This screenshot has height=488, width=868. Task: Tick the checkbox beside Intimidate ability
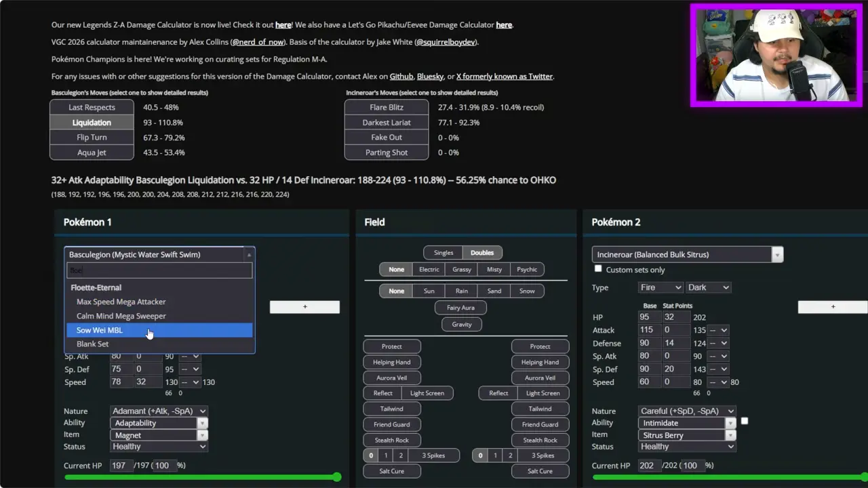click(745, 421)
